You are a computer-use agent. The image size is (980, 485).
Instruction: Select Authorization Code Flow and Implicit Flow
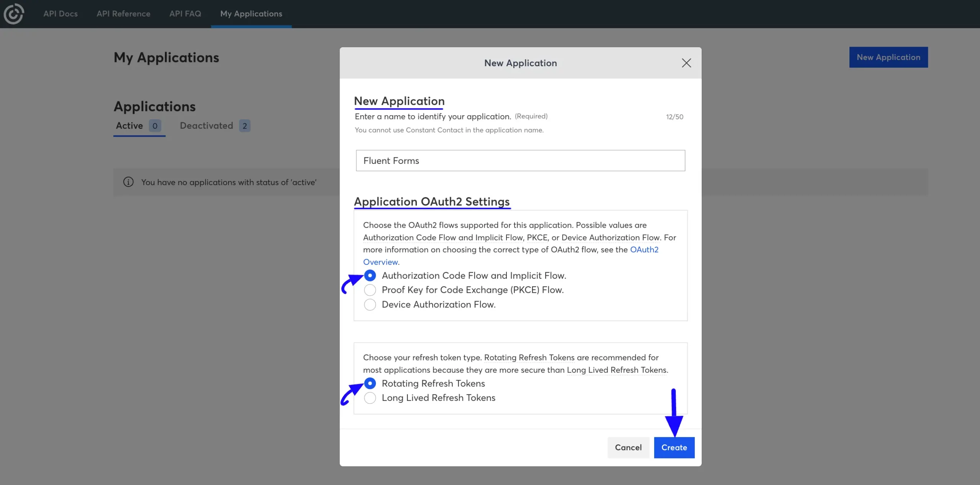point(370,276)
